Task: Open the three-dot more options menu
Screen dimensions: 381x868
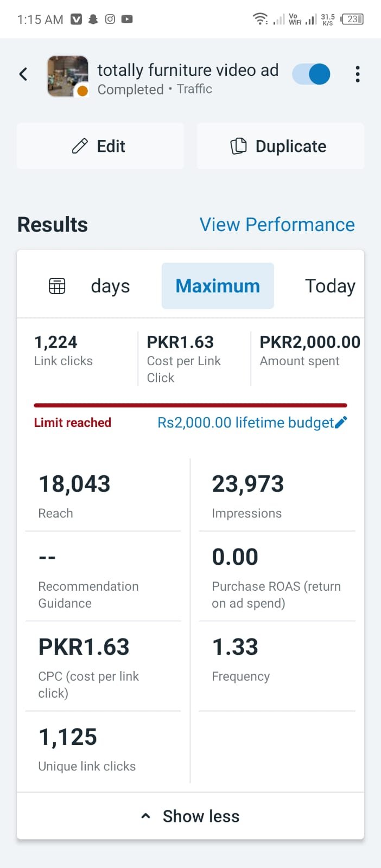Action: point(357,74)
